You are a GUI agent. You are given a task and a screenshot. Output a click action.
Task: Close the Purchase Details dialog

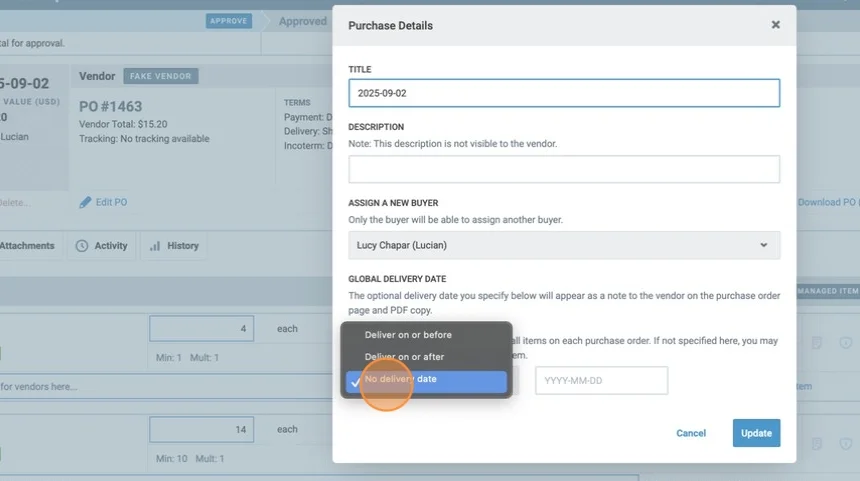pyautogui.click(x=775, y=25)
